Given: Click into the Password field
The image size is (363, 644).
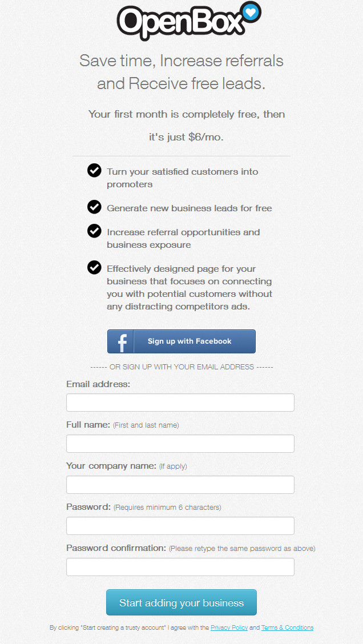Looking at the screenshot, I should (x=180, y=526).
